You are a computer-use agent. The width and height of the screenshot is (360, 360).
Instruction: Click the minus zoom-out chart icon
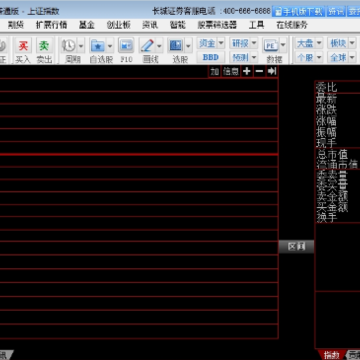click(259, 71)
